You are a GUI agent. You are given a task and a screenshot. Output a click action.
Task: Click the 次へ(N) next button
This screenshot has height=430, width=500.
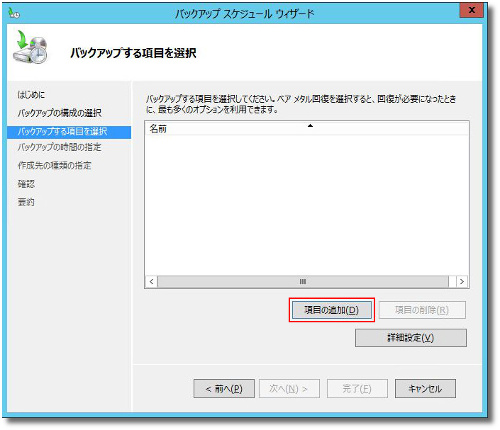[x=289, y=389]
